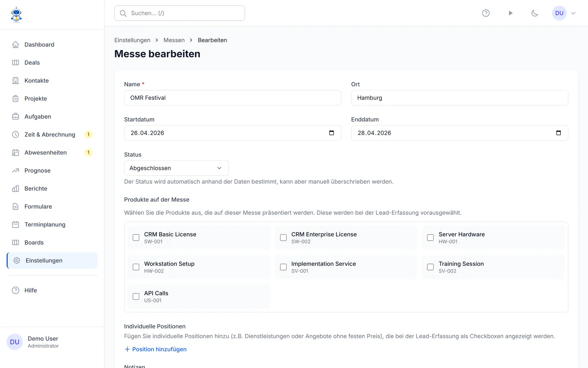Tick the API Calls checkbox
The height and width of the screenshot is (368, 588).
tap(136, 297)
